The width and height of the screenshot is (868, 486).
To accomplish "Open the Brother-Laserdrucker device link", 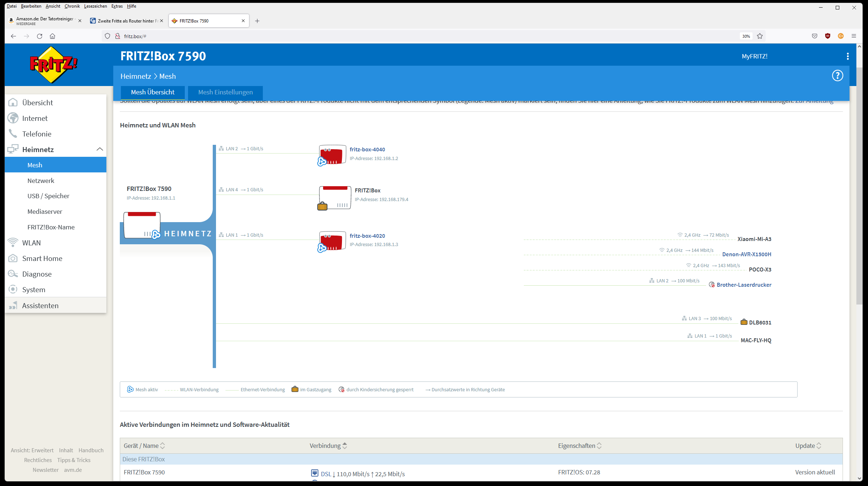I will click(x=744, y=285).
